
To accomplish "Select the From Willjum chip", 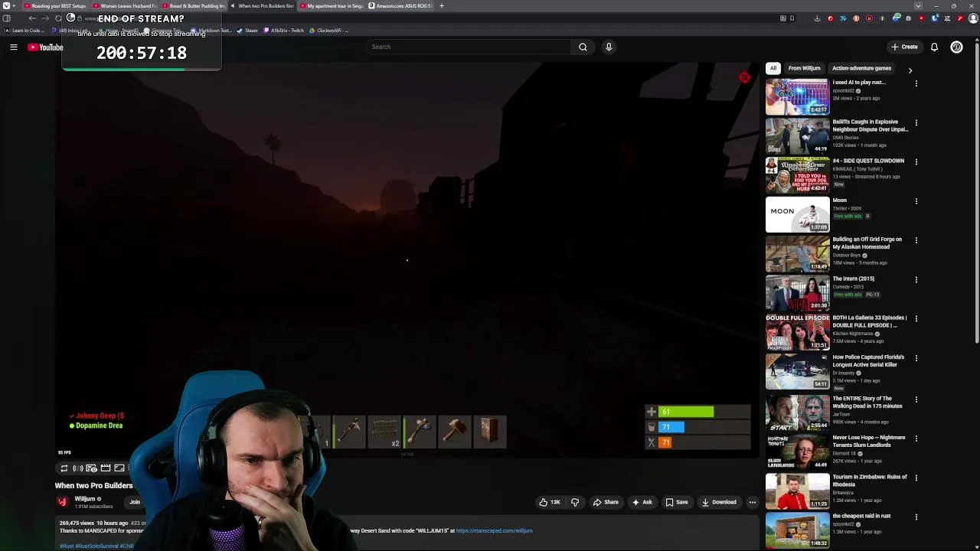I will point(804,68).
